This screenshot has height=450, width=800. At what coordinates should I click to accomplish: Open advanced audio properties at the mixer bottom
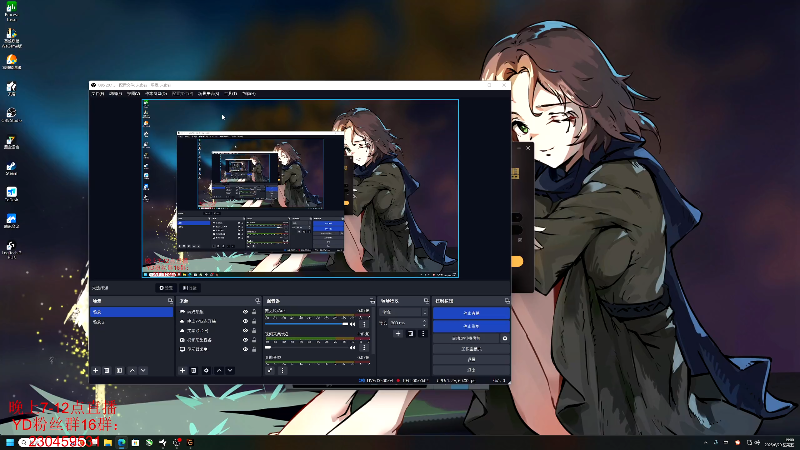point(270,370)
